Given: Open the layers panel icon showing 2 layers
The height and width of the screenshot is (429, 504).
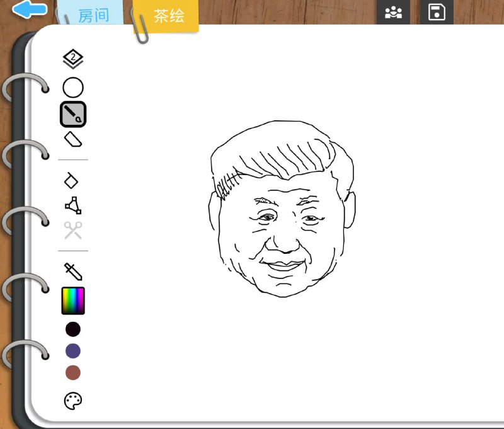Looking at the screenshot, I should [x=72, y=58].
